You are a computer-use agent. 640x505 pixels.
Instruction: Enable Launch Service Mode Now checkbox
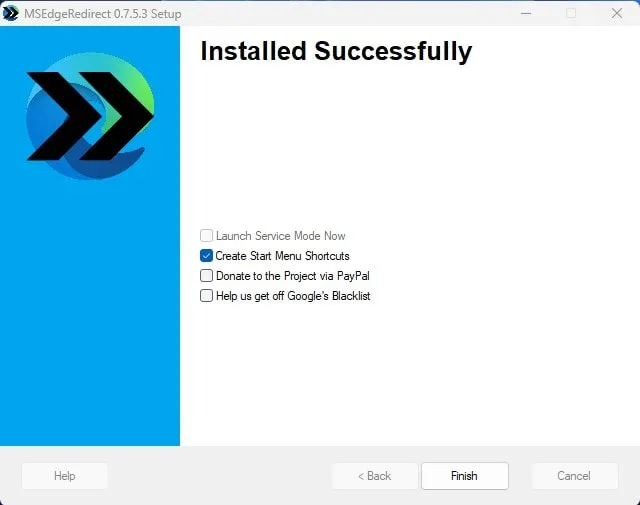pyautogui.click(x=206, y=236)
